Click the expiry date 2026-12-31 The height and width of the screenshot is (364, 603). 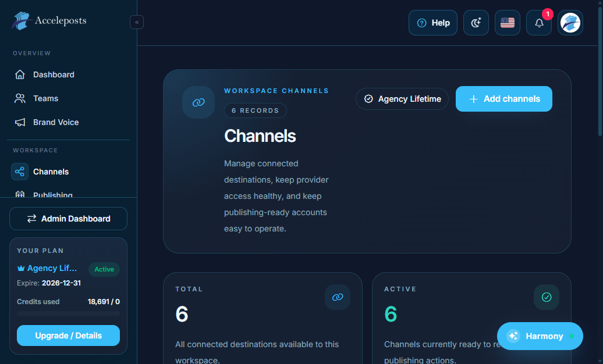[x=61, y=283]
